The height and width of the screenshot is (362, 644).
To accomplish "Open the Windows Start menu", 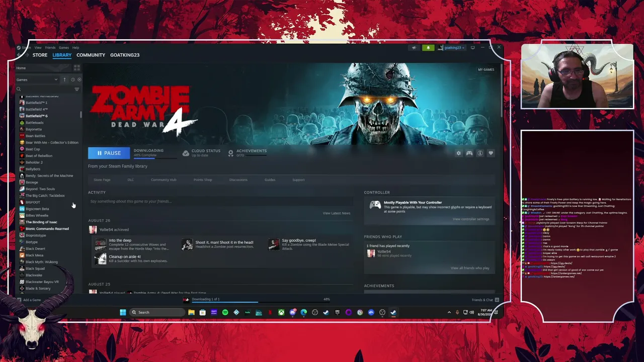I will (x=123, y=312).
